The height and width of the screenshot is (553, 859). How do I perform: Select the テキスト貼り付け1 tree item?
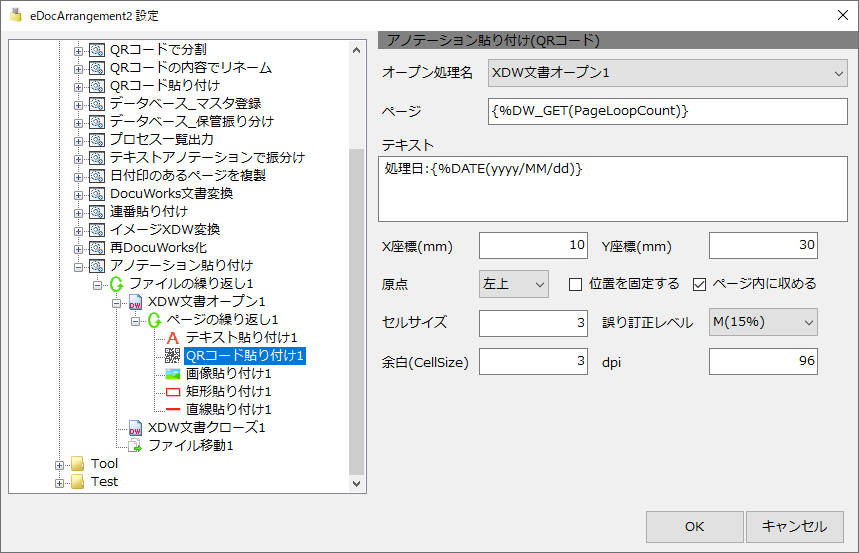[241, 338]
